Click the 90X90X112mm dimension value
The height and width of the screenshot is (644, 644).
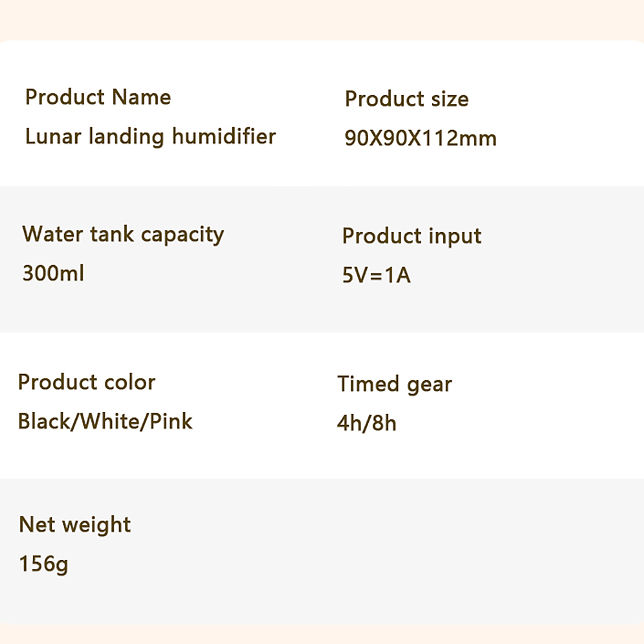[x=420, y=138]
